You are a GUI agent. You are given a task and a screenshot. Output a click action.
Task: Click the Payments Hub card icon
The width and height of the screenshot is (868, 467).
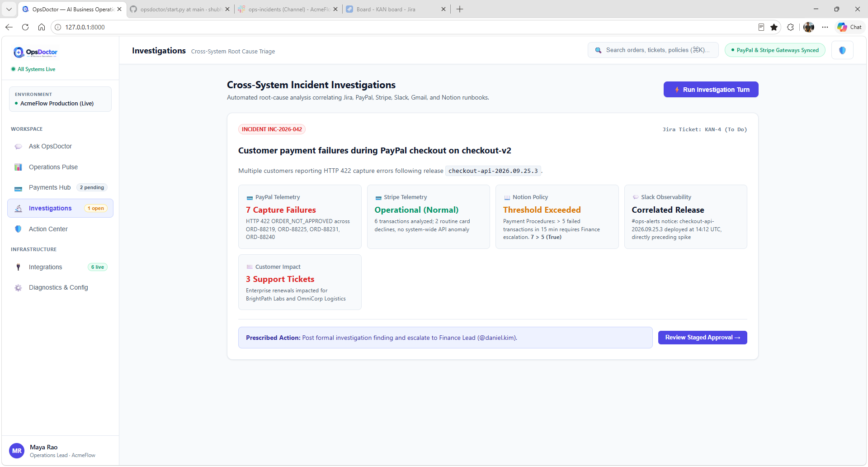pos(18,188)
